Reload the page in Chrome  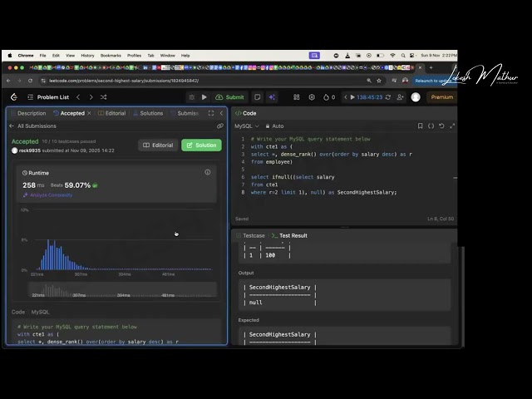pyautogui.click(x=30, y=81)
